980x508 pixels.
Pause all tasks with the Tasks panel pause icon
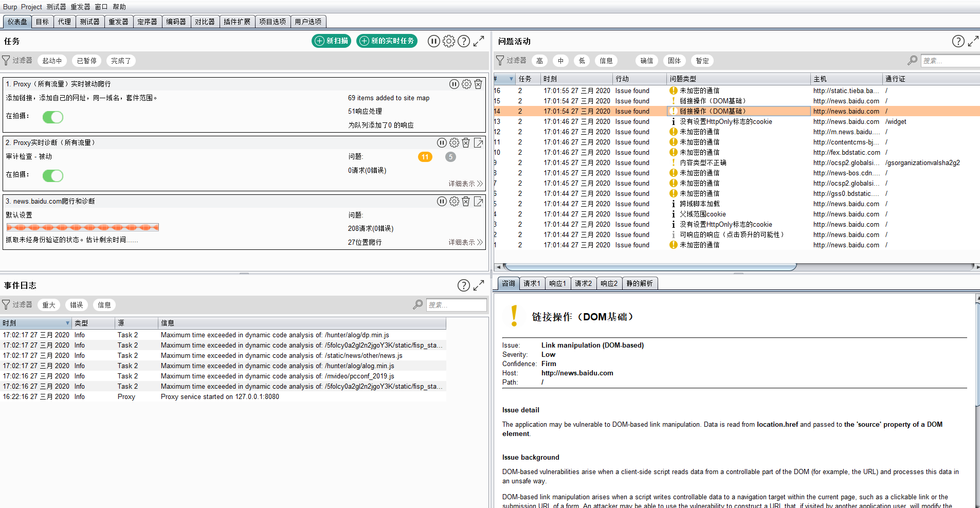coord(433,41)
